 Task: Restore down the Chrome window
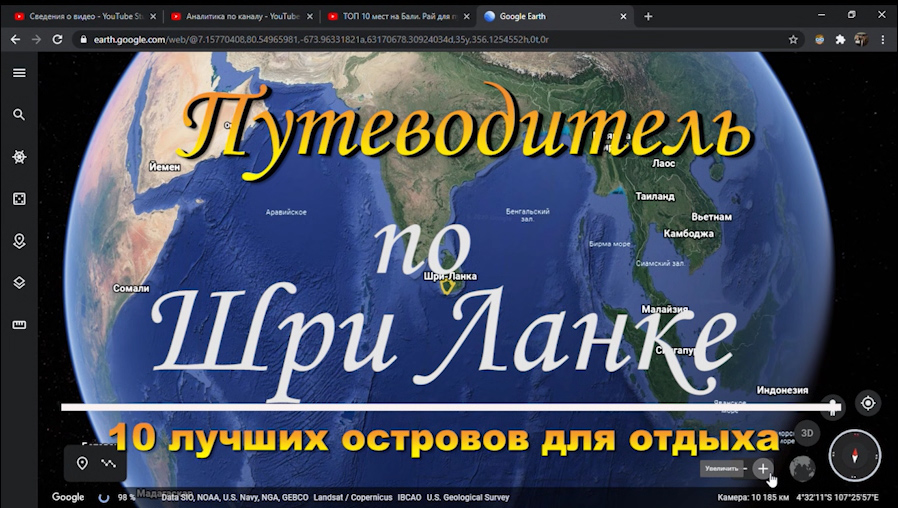(x=852, y=15)
